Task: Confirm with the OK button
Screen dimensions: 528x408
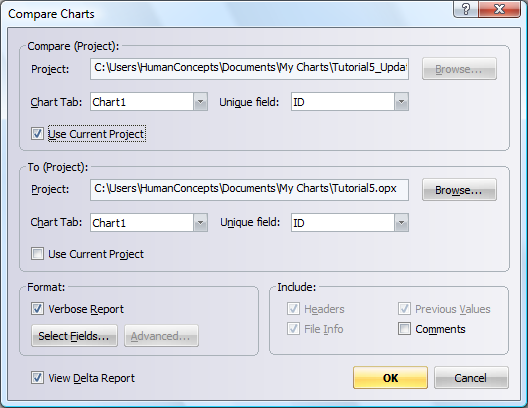Action: pos(391,378)
